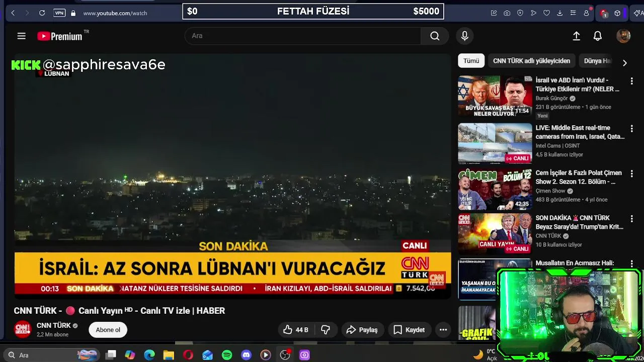The image size is (644, 362).
Task: Open the pinboard edit icon in toolbar
Action: [494, 13]
